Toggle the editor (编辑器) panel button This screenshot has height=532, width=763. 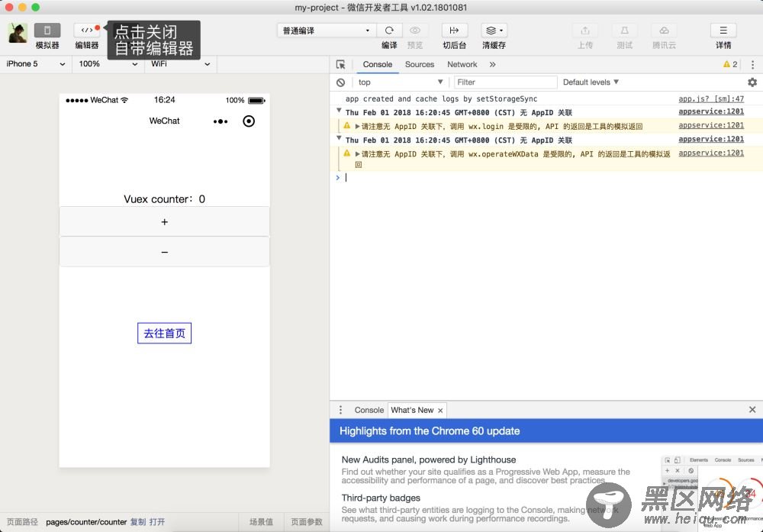pos(87,31)
